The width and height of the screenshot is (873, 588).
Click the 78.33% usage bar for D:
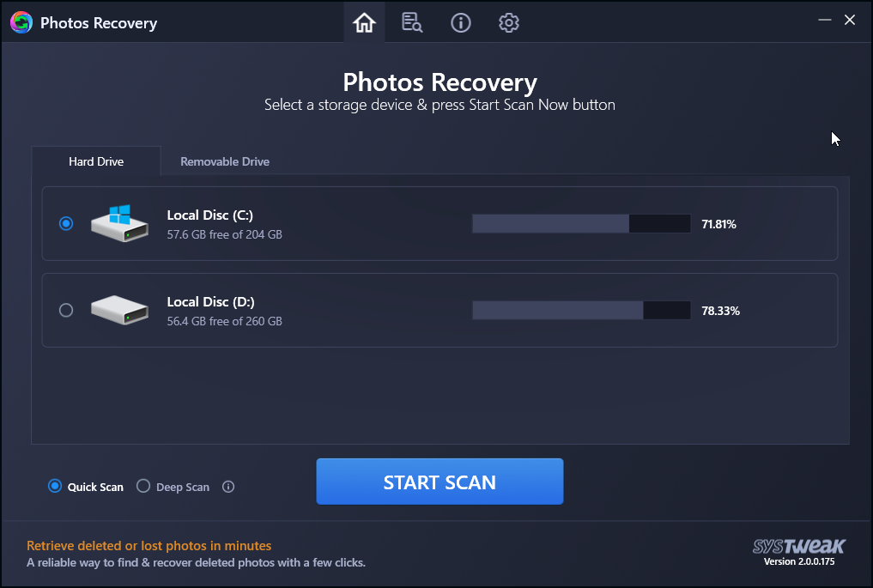click(581, 311)
